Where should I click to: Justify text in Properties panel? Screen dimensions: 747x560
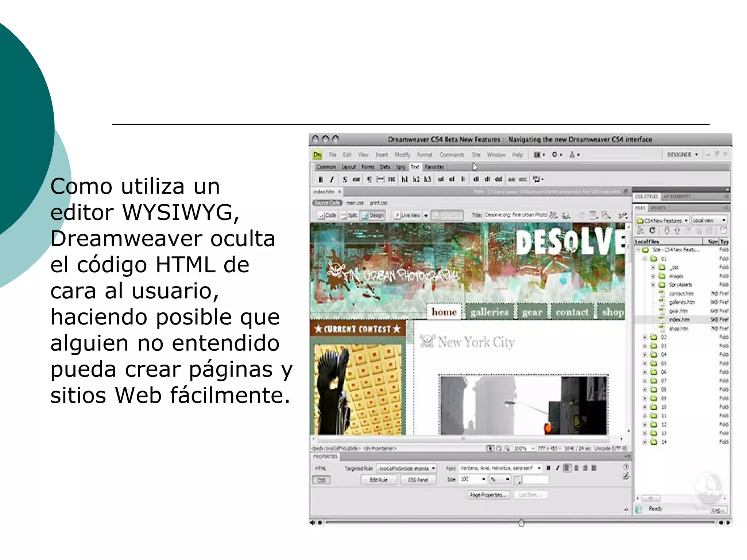[x=594, y=468]
